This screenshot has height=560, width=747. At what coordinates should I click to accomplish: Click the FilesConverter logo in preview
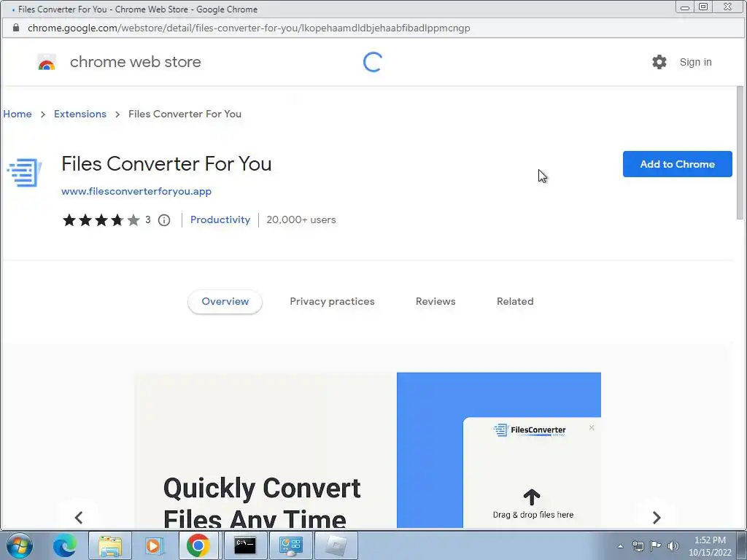(530, 430)
